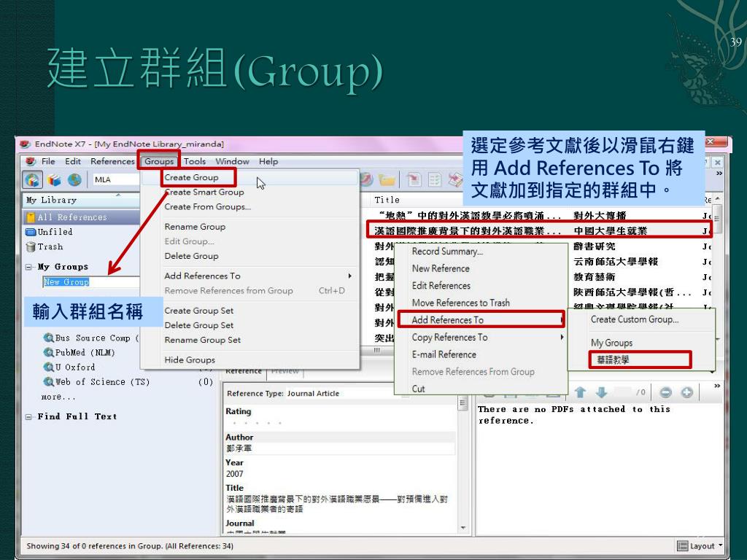The width and height of the screenshot is (747, 560).
Task: Choose Create Group Set
Action: coord(198,311)
